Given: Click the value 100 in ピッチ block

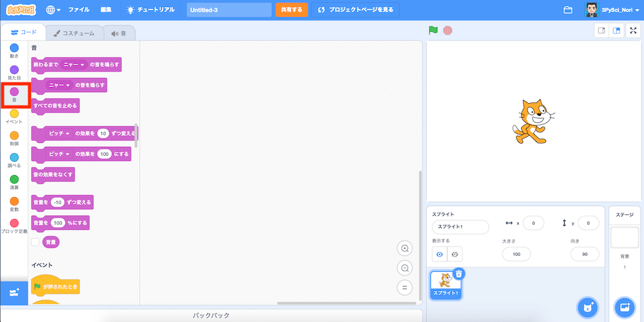Looking at the screenshot, I should pyautogui.click(x=105, y=154).
